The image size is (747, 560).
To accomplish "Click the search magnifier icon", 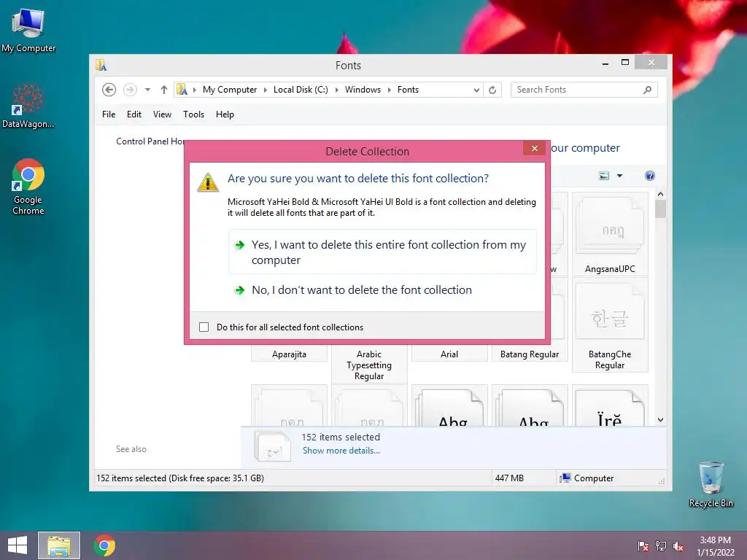I will [x=648, y=90].
